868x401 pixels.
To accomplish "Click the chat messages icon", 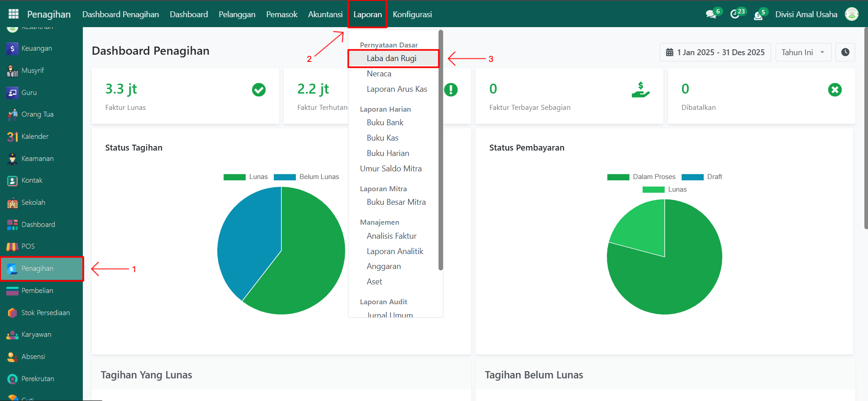I will 711,14.
